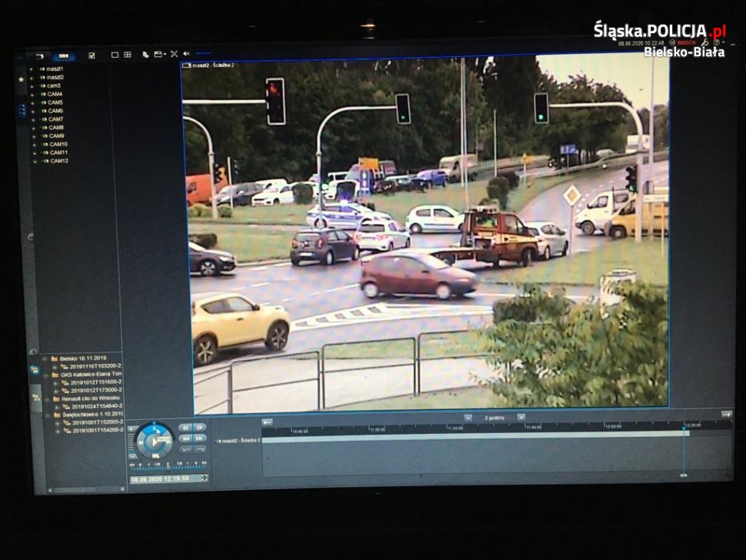Screen dimensions: 746x560
Task: Click the camera icon beside CAM5
Action: 43,103
